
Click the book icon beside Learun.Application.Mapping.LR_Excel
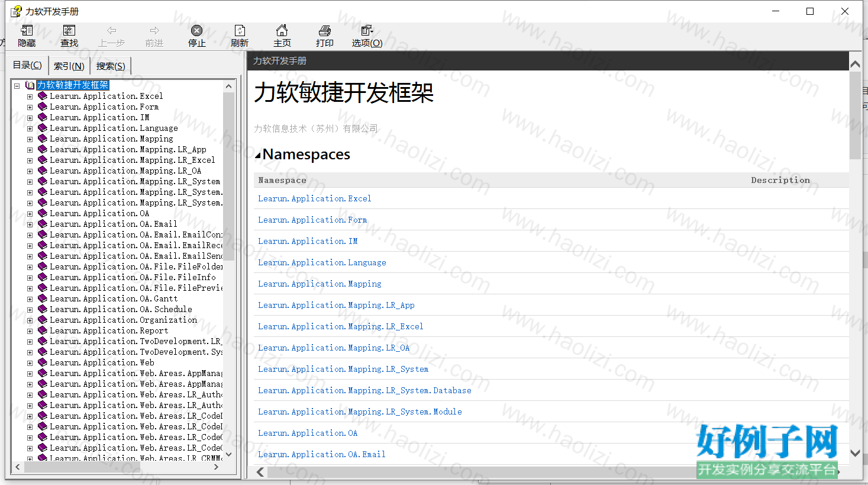click(42, 160)
